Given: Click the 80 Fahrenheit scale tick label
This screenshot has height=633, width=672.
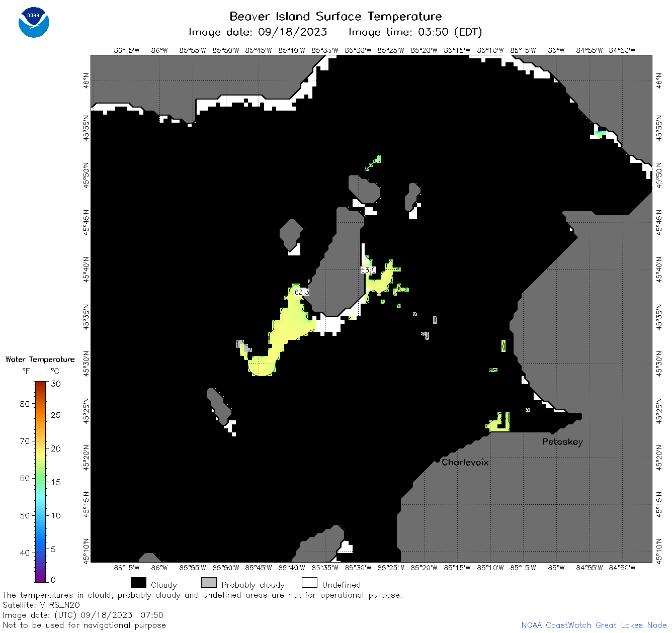Looking at the screenshot, I should (25, 404).
